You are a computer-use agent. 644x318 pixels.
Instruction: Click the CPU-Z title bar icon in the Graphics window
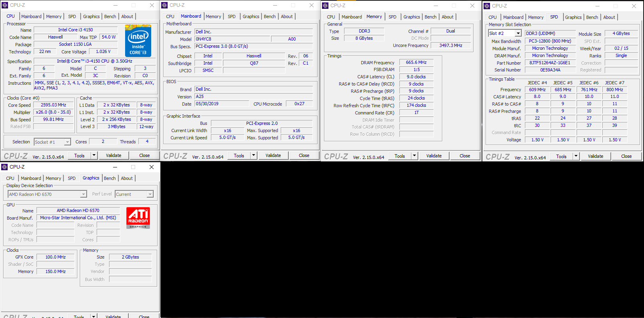(5, 167)
